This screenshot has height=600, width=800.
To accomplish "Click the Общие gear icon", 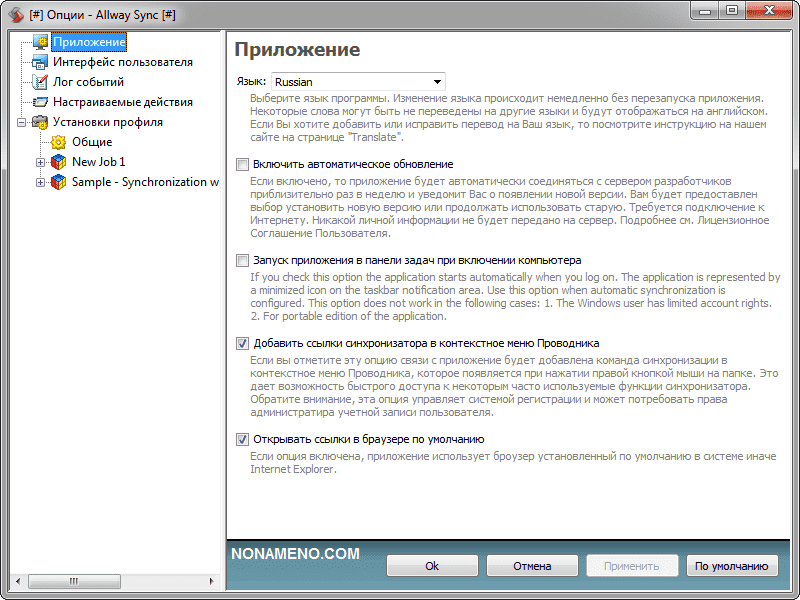I will pos(59,142).
